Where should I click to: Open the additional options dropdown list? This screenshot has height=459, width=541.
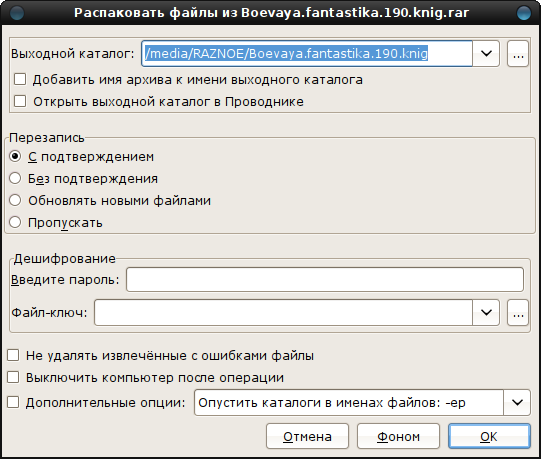tap(517, 402)
